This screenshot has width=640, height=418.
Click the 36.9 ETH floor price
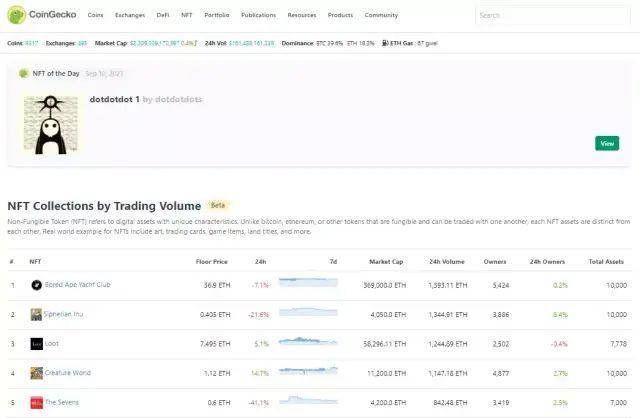[x=217, y=285]
